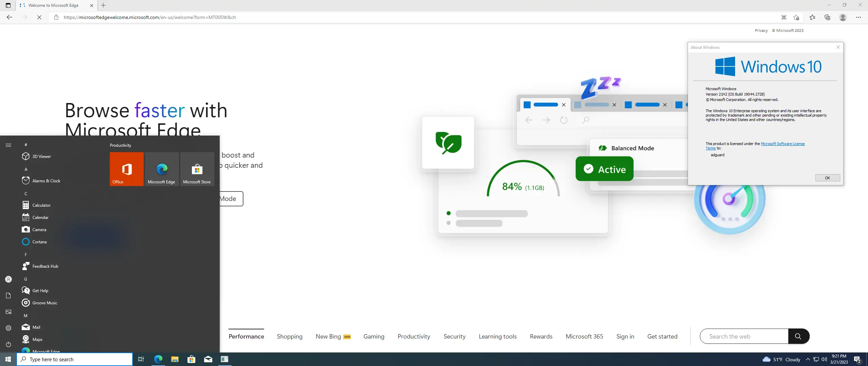Open a new browser tab

(x=103, y=5)
